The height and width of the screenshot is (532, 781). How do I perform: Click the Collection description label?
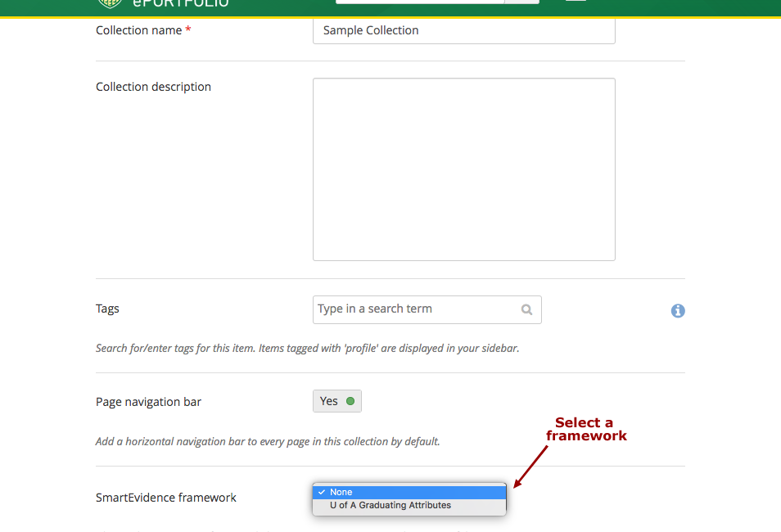click(x=153, y=87)
